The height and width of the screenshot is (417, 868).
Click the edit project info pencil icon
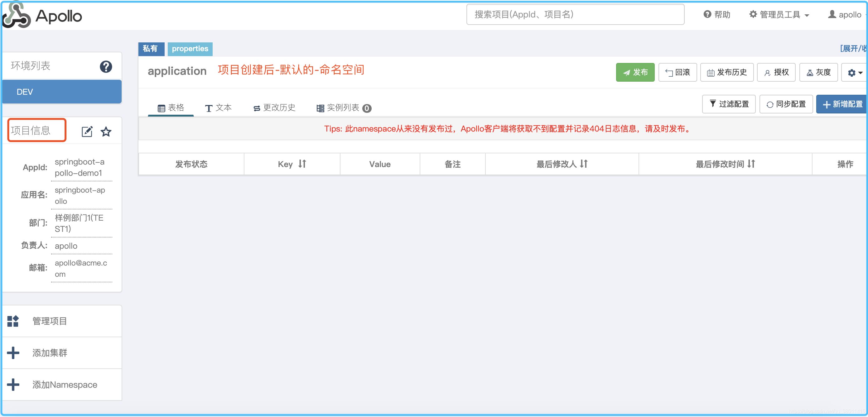point(87,132)
